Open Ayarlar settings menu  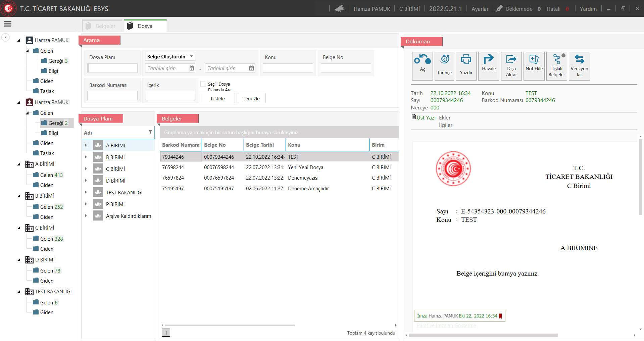(x=480, y=9)
